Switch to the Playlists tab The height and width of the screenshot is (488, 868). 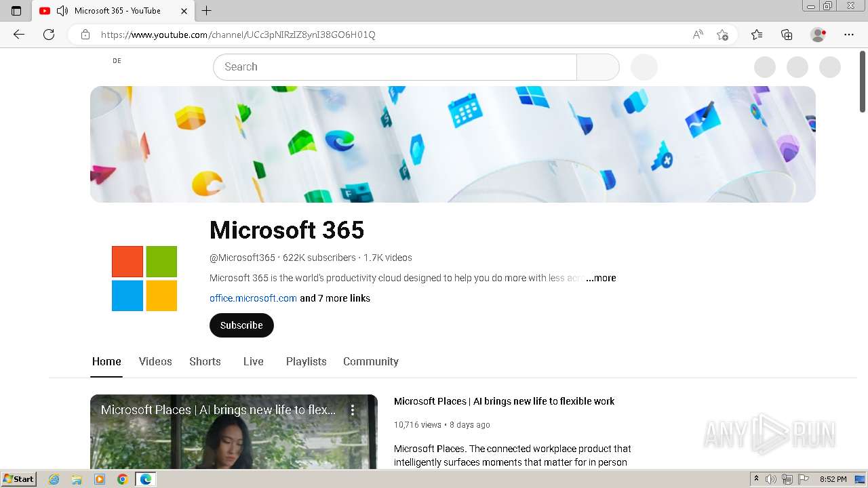(307, 362)
